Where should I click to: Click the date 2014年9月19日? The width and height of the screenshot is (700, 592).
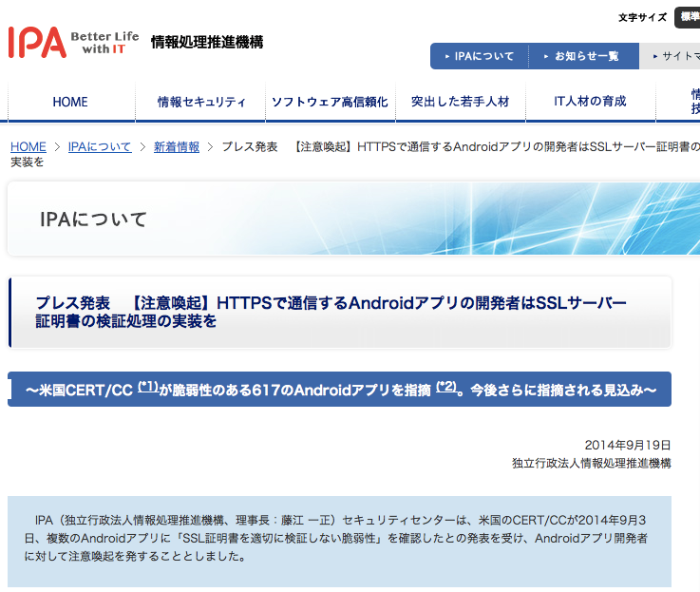point(628,445)
